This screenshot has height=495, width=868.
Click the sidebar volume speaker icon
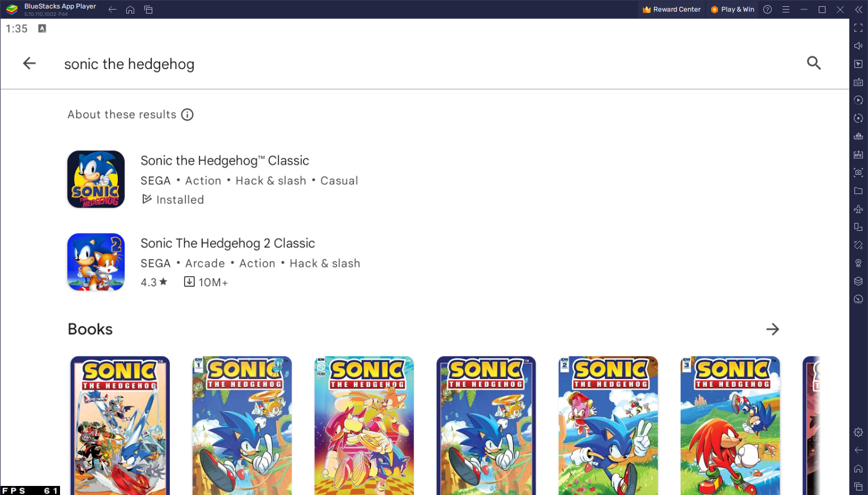pos(858,46)
